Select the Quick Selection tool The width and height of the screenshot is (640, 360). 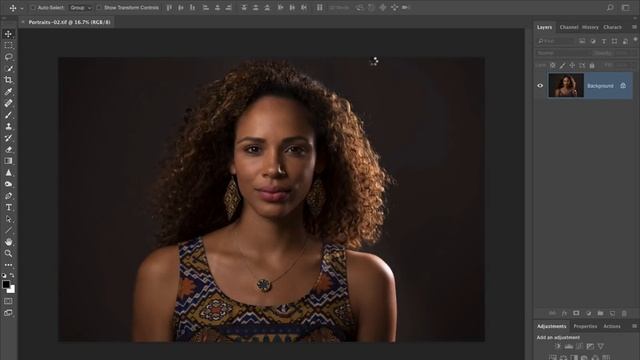click(8, 68)
